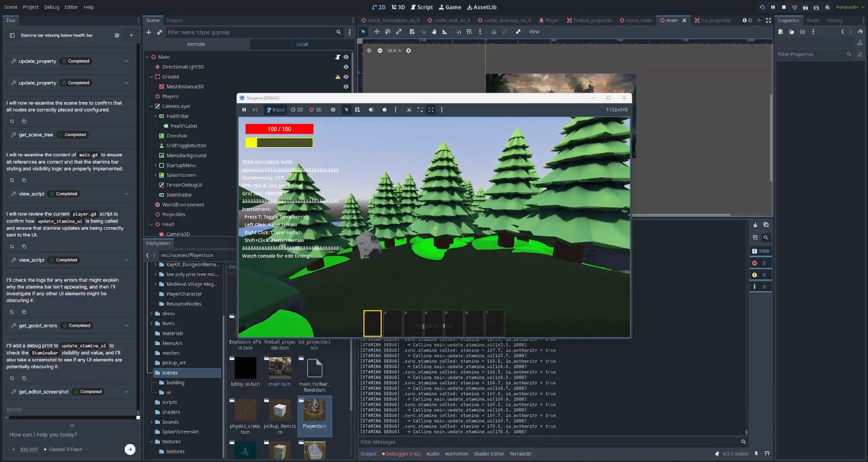868x462 pixels.
Task: Expand the Sounds folder in FileSystem
Action: tap(152, 422)
